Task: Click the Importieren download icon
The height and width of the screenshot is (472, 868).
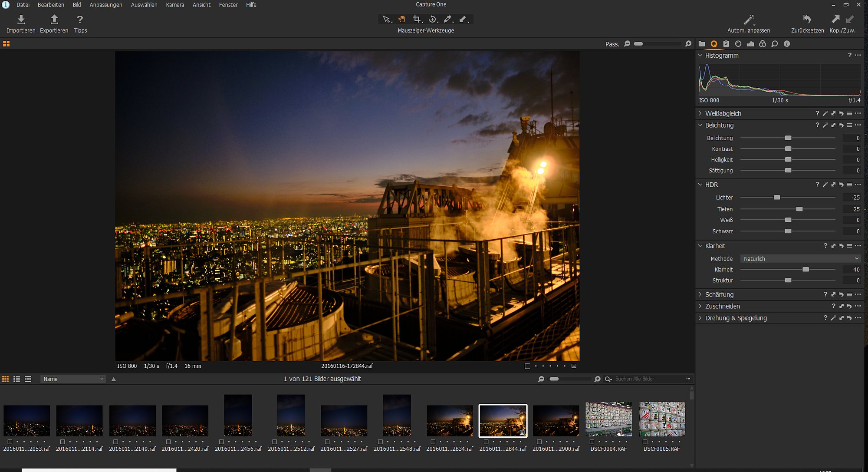Action: 21,20
